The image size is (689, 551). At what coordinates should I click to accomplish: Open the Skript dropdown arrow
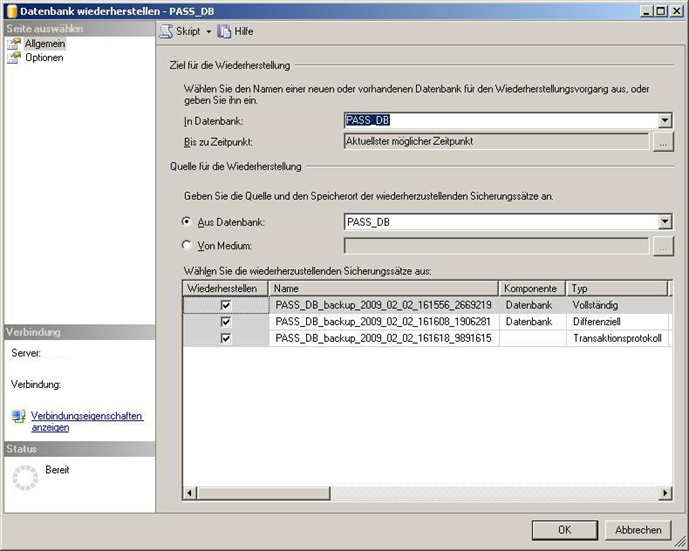209,32
